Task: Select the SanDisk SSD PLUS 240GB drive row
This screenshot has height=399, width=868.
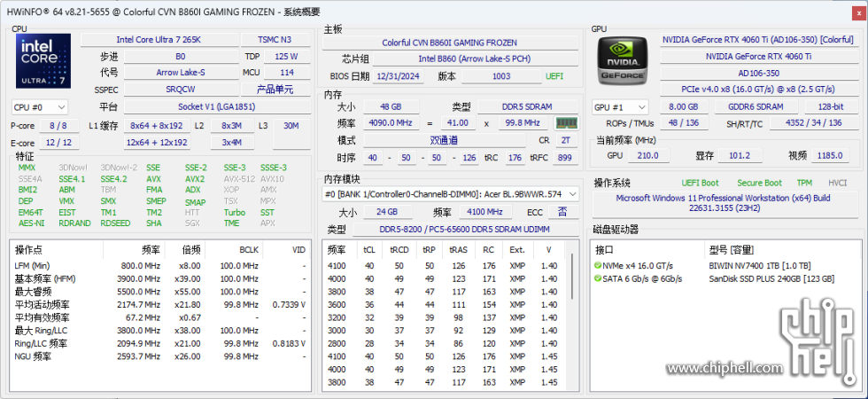Action: [726, 278]
